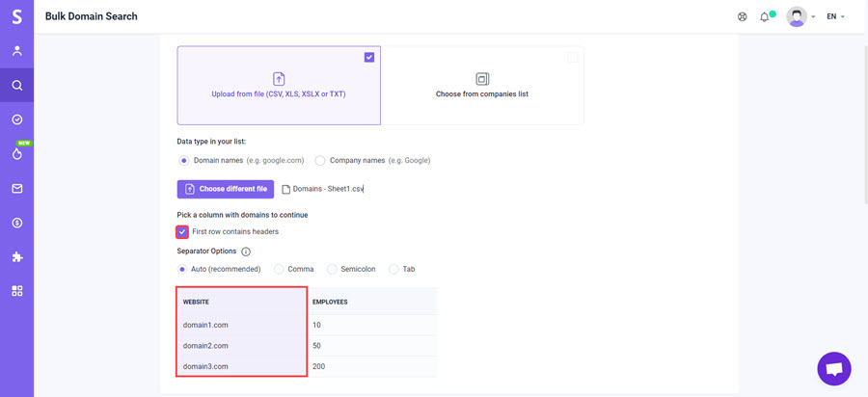Open the live chat bubble
The image size is (868, 397).
tap(834, 369)
